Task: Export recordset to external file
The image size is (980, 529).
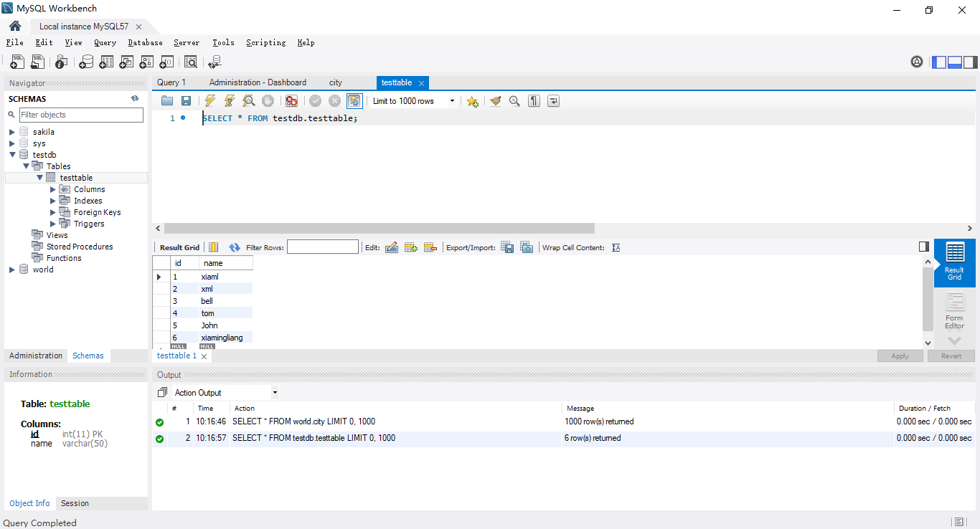Action: click(x=507, y=247)
